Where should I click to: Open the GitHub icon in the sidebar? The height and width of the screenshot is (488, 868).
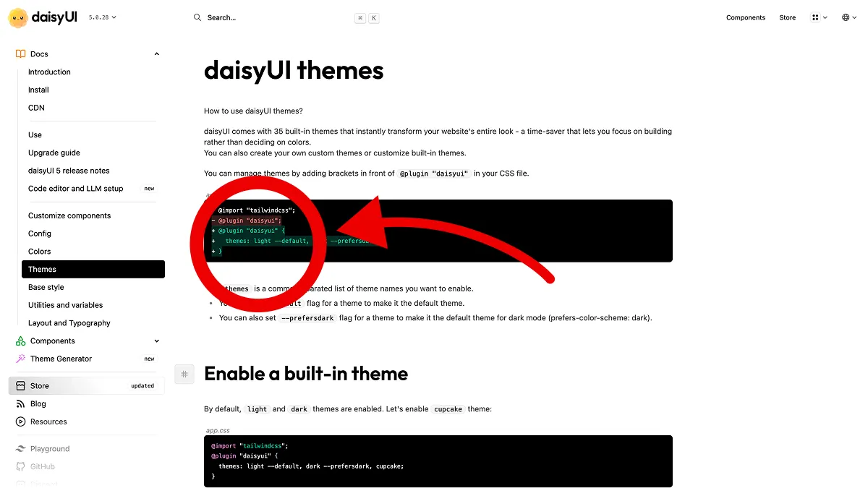point(21,466)
